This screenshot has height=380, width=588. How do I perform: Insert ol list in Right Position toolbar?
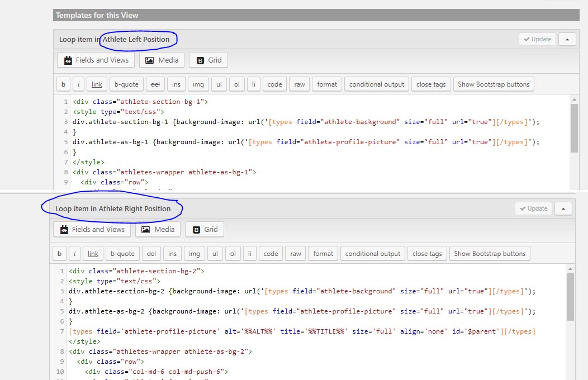click(233, 254)
